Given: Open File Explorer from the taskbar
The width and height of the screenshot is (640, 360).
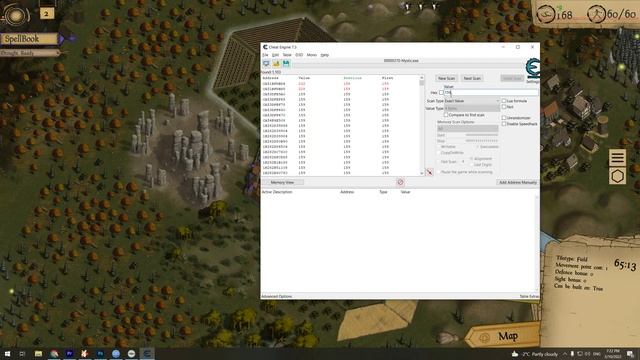Looking at the screenshot, I should [x=38, y=354].
